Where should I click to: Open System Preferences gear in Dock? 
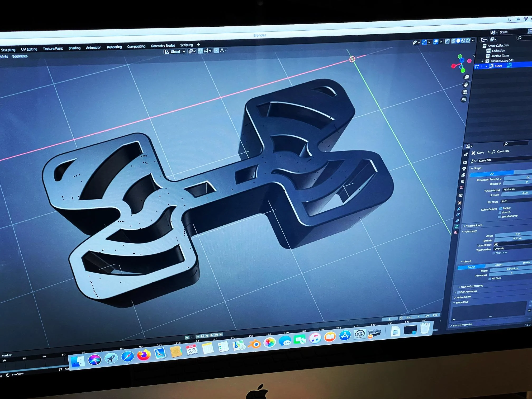(359, 334)
